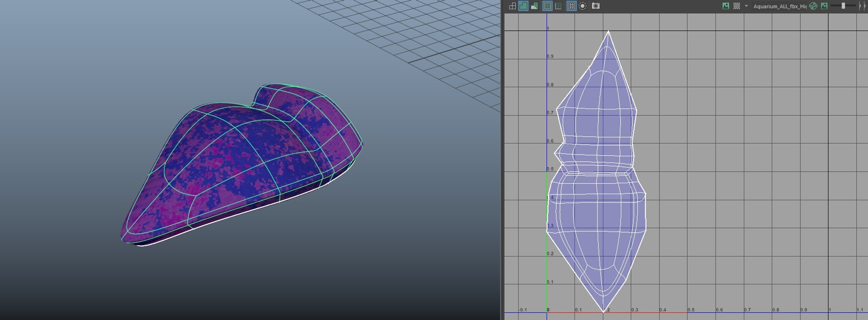Adjust the image dimming slider handle

(843, 6)
